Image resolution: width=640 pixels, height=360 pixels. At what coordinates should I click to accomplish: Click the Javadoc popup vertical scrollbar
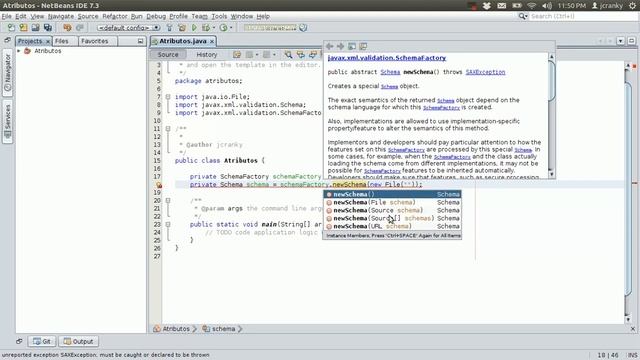[x=551, y=116]
